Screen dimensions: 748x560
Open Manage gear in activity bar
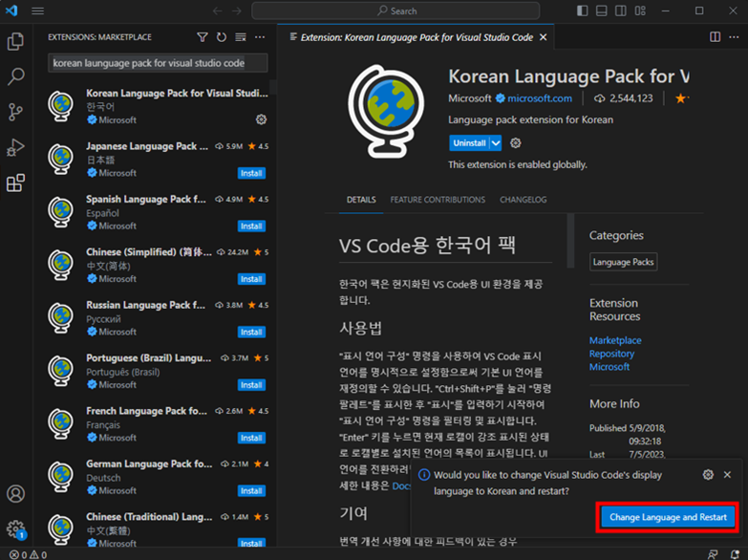point(15,529)
